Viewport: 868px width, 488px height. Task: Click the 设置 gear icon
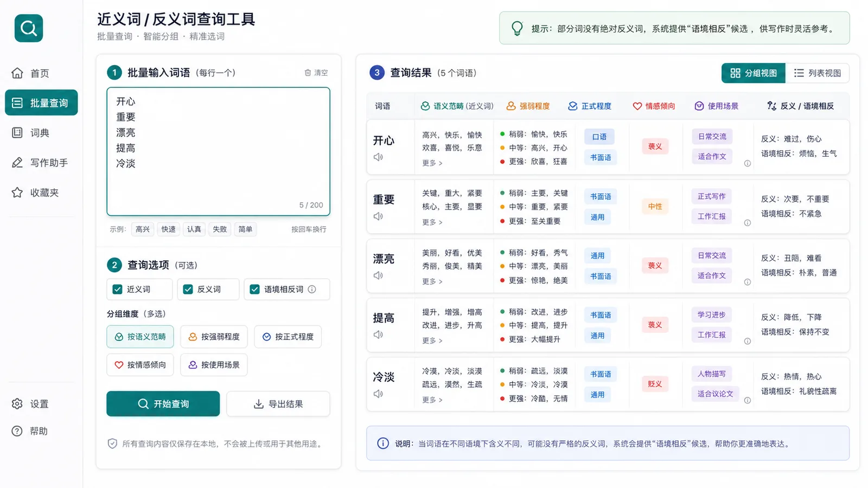point(17,404)
